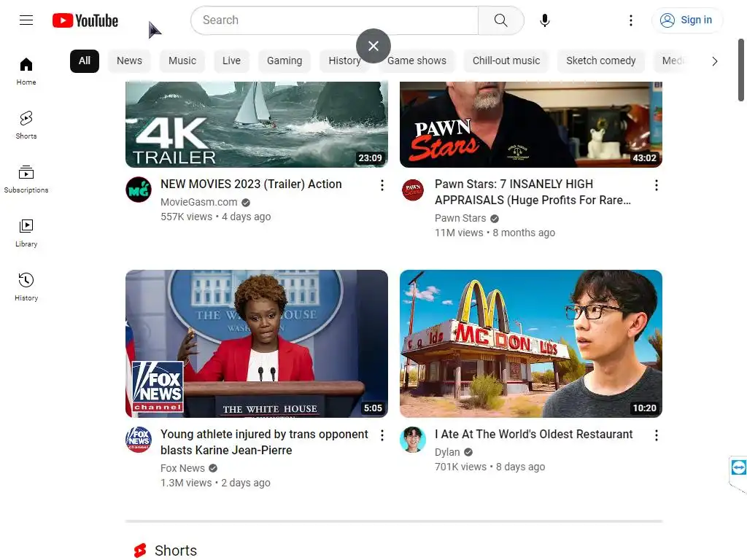This screenshot has height=560, width=747.
Task: Go to Home in sidebar
Action: (26, 71)
